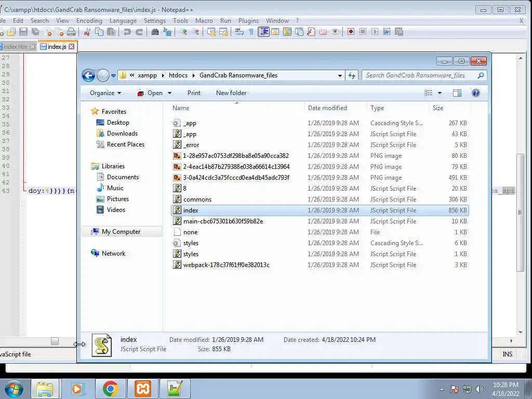
Task: Zoom in with the magnifier plus icon
Action: point(183,32)
